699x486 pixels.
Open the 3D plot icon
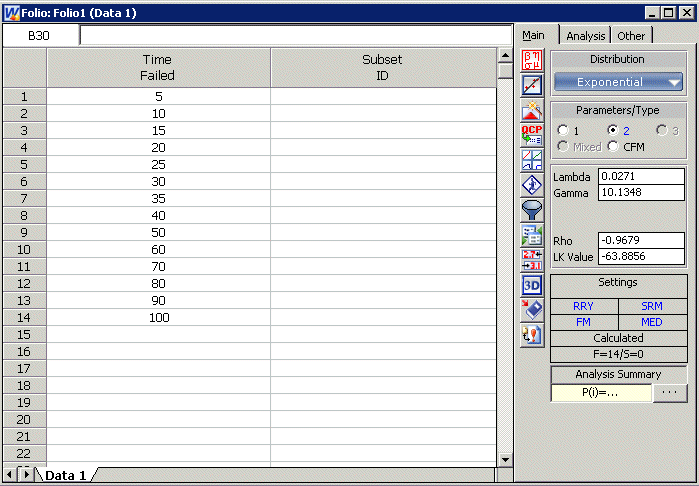(532, 285)
